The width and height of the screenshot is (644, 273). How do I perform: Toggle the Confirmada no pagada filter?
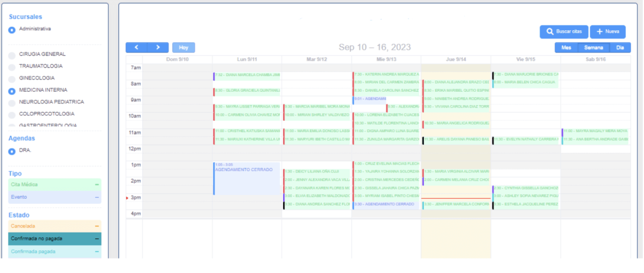pos(97,239)
